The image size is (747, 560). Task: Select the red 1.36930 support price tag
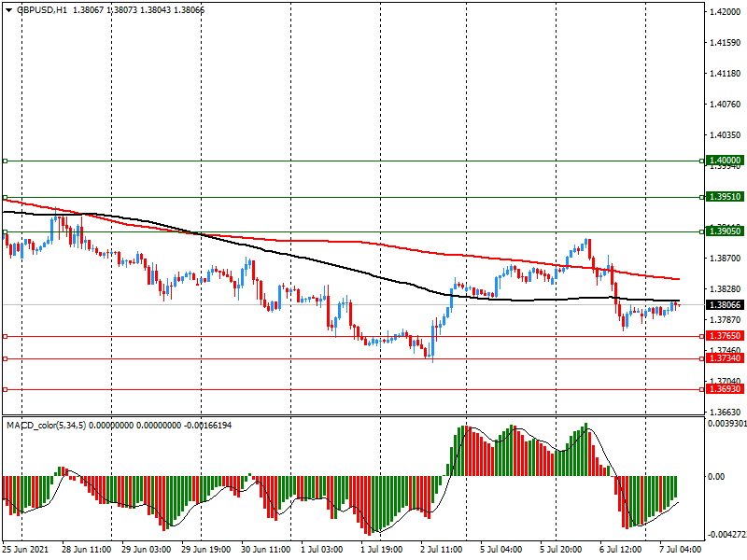click(725, 389)
